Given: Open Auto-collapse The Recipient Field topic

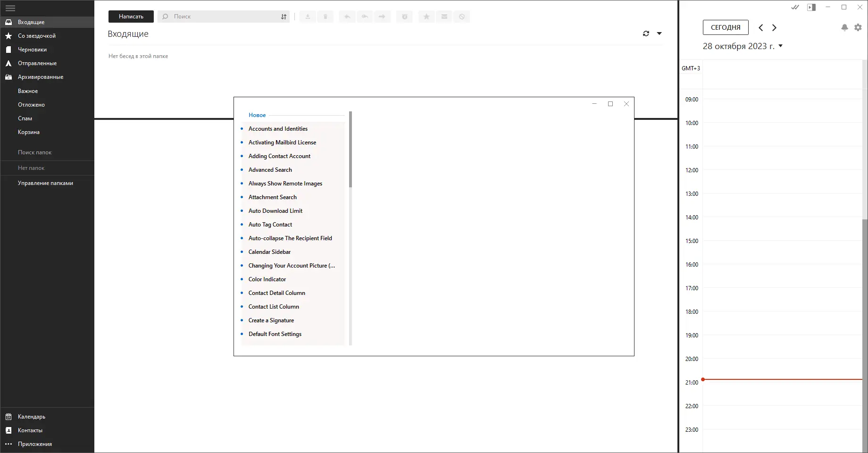Looking at the screenshot, I should click(292, 238).
